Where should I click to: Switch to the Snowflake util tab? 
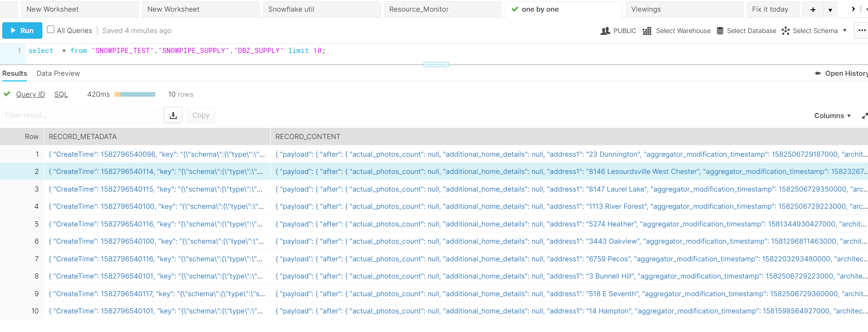[322, 9]
